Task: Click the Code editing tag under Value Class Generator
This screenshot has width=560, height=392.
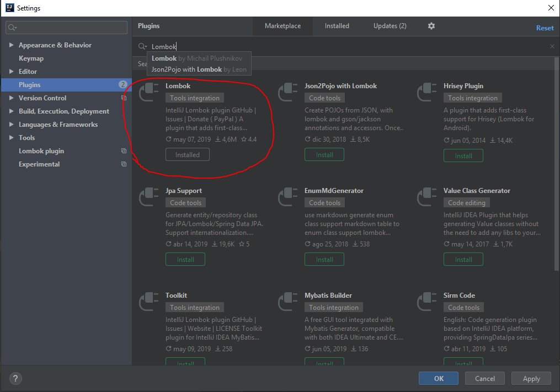Action: click(467, 202)
